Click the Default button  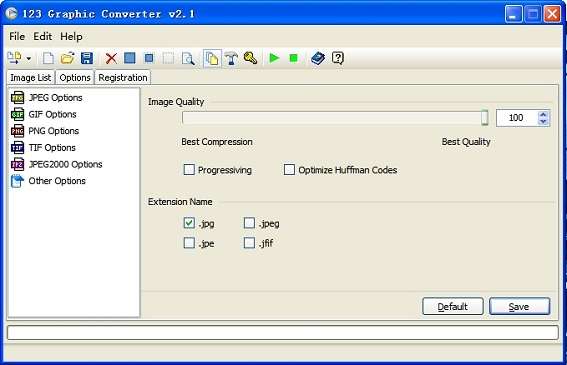[453, 306]
